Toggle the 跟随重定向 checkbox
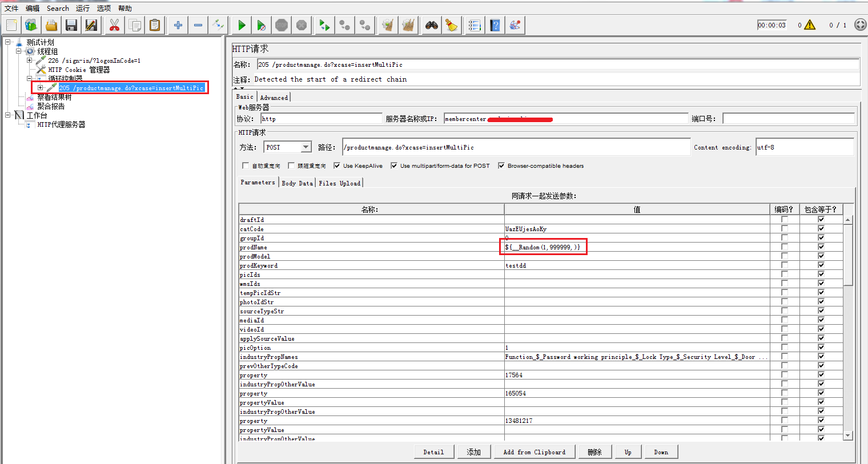Viewport: 868px width, 464px height. coord(291,166)
